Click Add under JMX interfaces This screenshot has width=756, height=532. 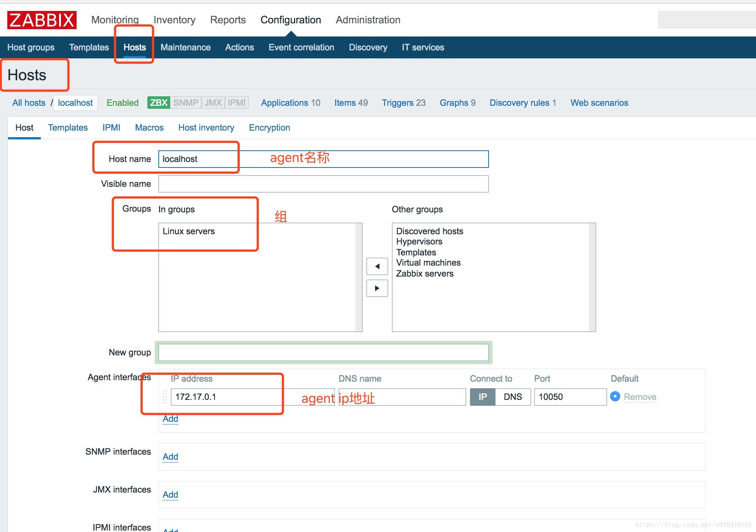tap(170, 495)
